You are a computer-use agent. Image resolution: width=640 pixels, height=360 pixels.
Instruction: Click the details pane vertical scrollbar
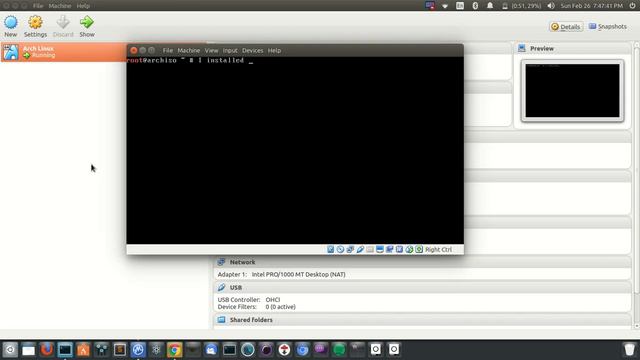pyautogui.click(x=637, y=186)
